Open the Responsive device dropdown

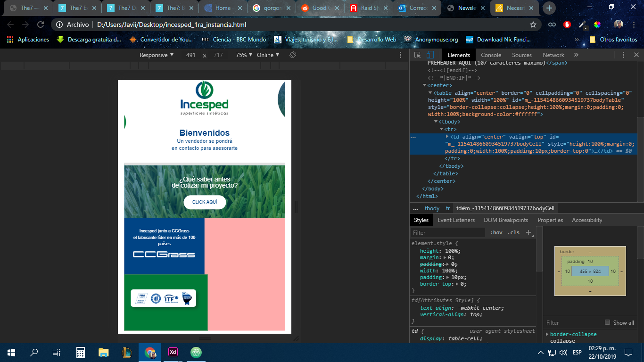point(157,55)
